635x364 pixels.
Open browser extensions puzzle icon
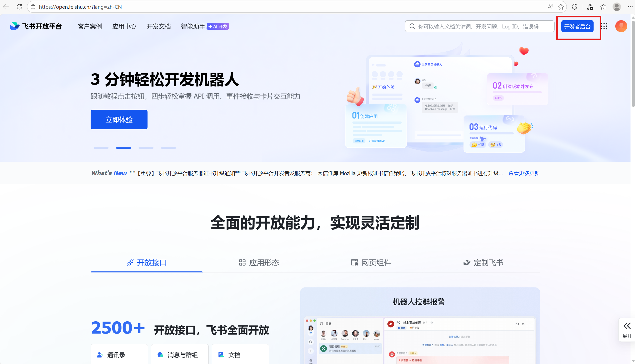[x=575, y=7]
